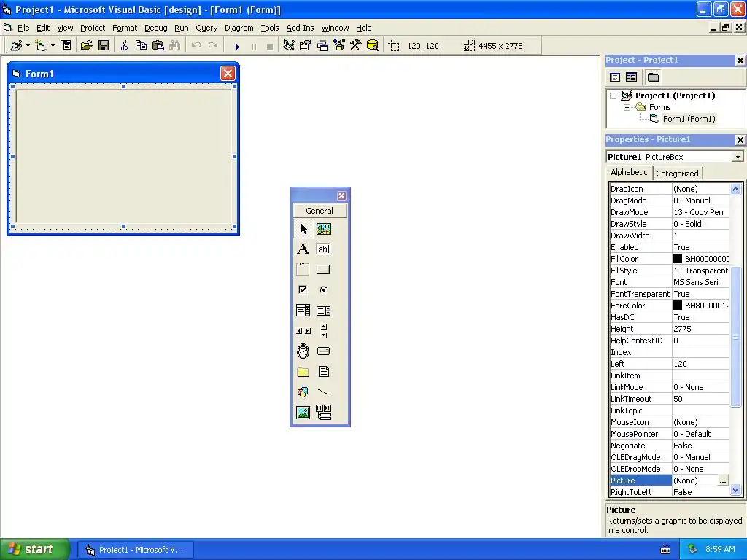
Task: Open Project Explorer from the toolbar
Action: (x=288, y=46)
